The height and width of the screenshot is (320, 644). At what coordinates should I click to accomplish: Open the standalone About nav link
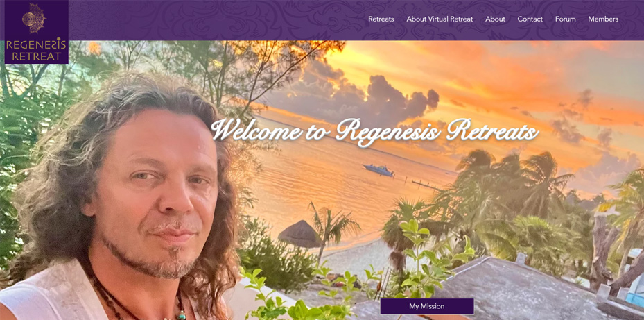tap(495, 19)
